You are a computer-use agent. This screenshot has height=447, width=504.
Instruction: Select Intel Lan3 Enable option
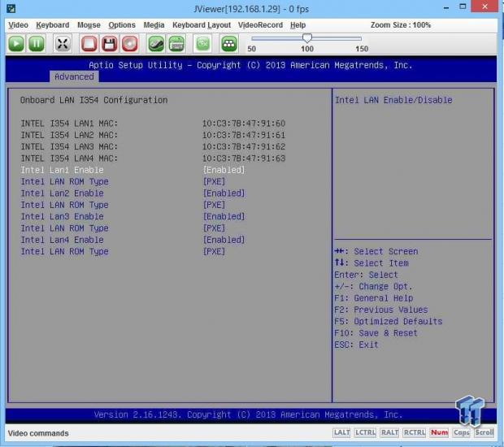click(x=62, y=216)
